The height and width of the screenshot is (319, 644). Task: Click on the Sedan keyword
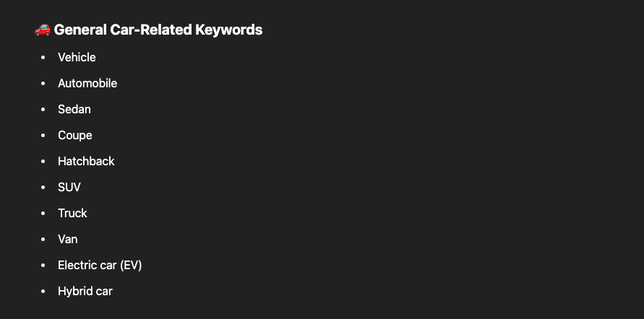[x=74, y=109]
